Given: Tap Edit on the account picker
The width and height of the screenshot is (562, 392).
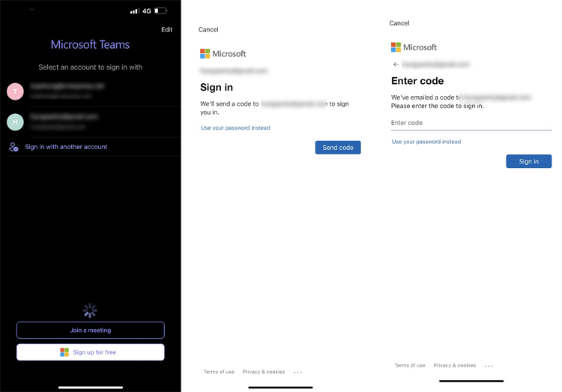Looking at the screenshot, I should [x=166, y=30].
